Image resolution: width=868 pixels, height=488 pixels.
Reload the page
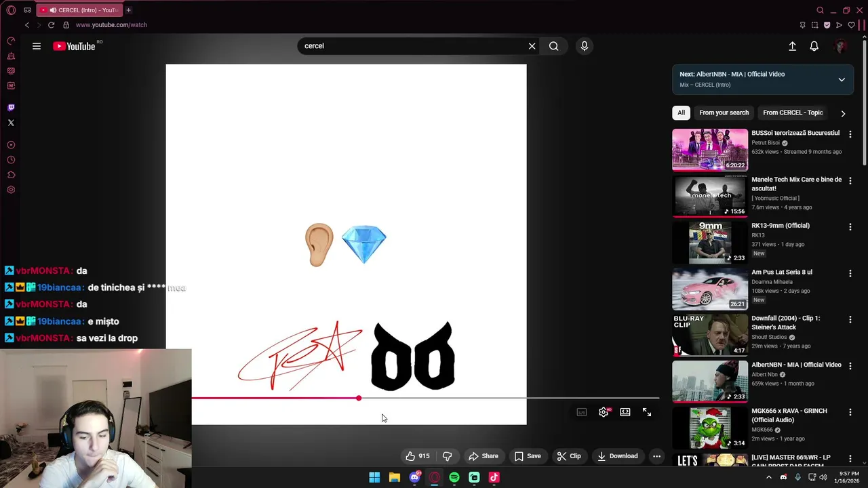51,25
